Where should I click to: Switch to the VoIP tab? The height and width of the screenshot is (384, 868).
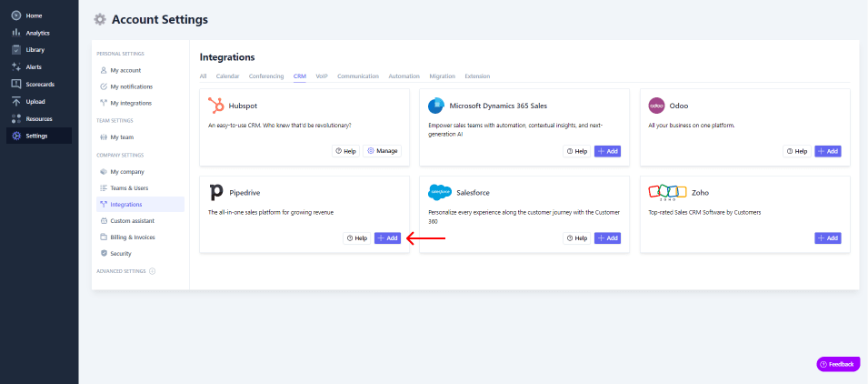(322, 76)
